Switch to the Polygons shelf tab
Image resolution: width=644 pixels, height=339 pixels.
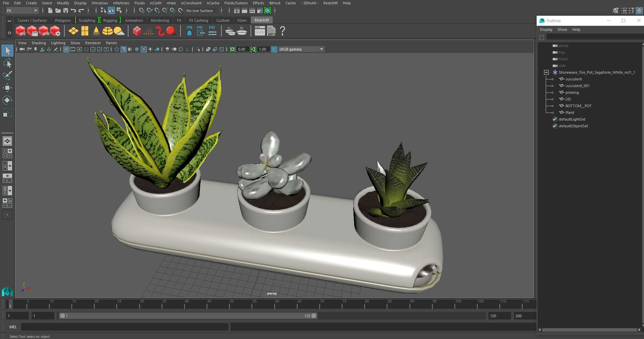[x=63, y=20]
